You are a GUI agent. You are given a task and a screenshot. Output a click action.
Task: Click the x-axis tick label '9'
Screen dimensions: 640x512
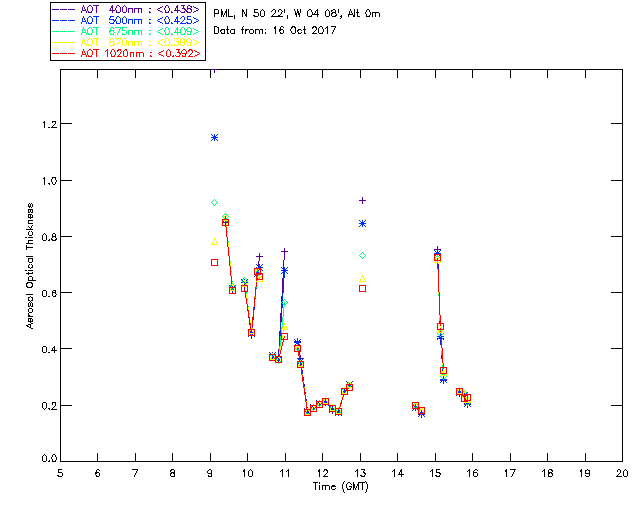(210, 473)
